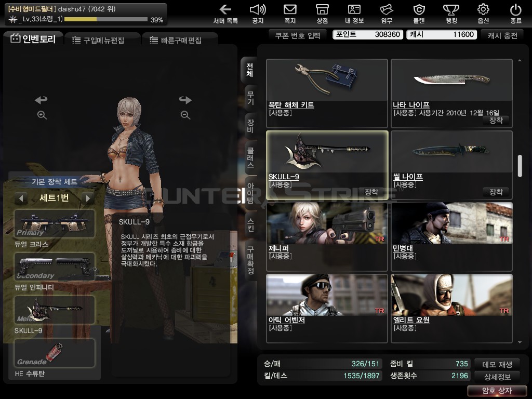Click 데모 재생 demo replay button
The image size is (532, 399).
(x=497, y=364)
